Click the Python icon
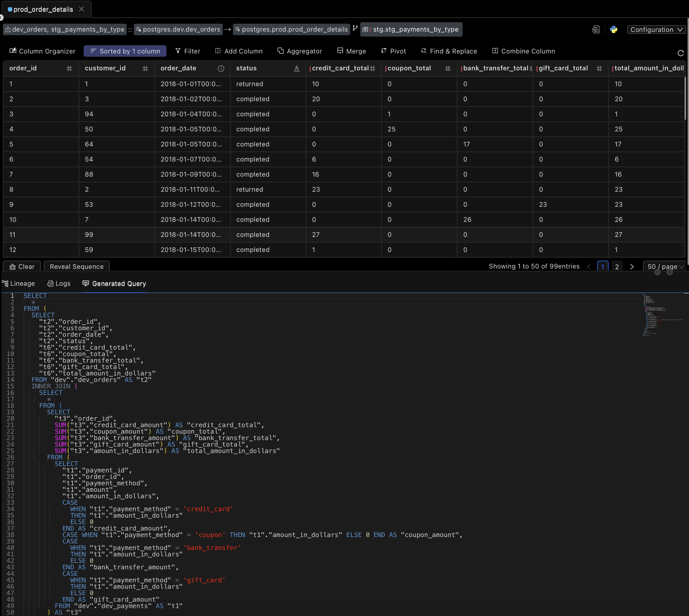The image size is (689, 616). pyautogui.click(x=614, y=29)
